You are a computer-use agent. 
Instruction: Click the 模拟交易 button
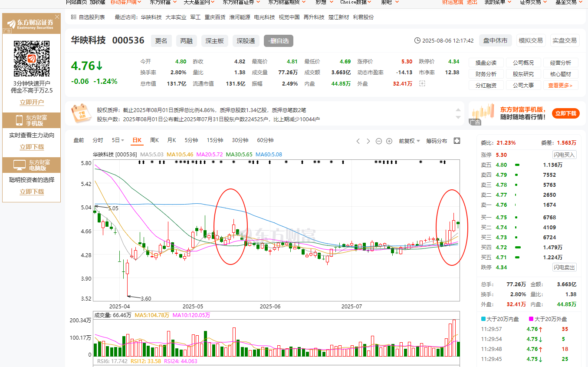(x=531, y=40)
